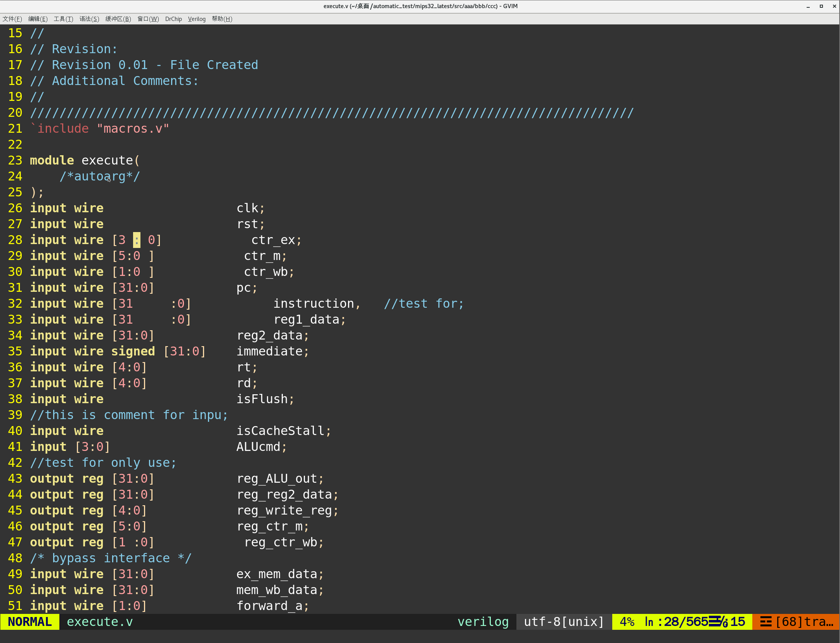840x643 pixels.
Task: Click the vertical scrollbar on right side
Action: click(x=836, y=51)
